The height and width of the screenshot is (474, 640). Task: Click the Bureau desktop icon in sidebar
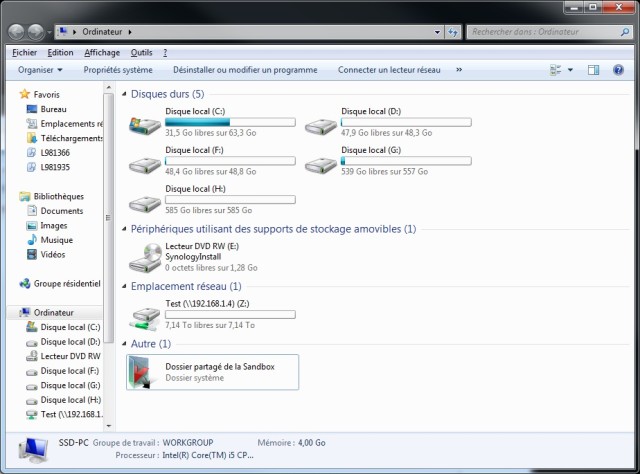coord(31,109)
